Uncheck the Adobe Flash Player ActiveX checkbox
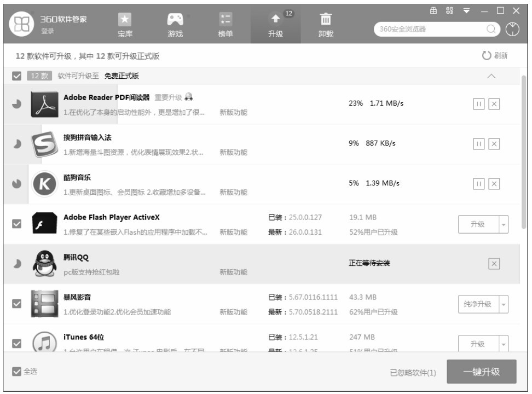The image size is (532, 394). 16,224
